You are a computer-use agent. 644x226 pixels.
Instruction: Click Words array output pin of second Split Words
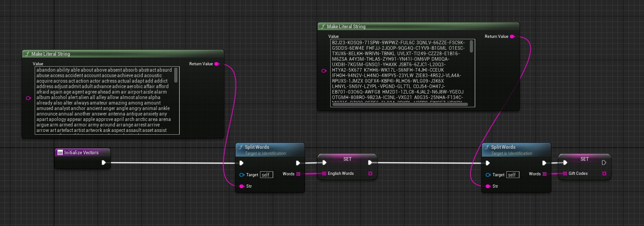tap(545, 174)
